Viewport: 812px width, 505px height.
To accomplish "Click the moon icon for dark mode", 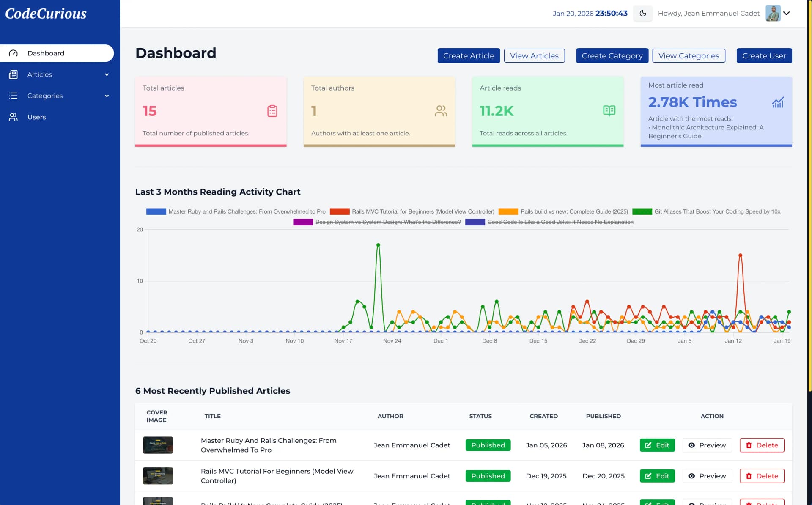I will pyautogui.click(x=642, y=13).
